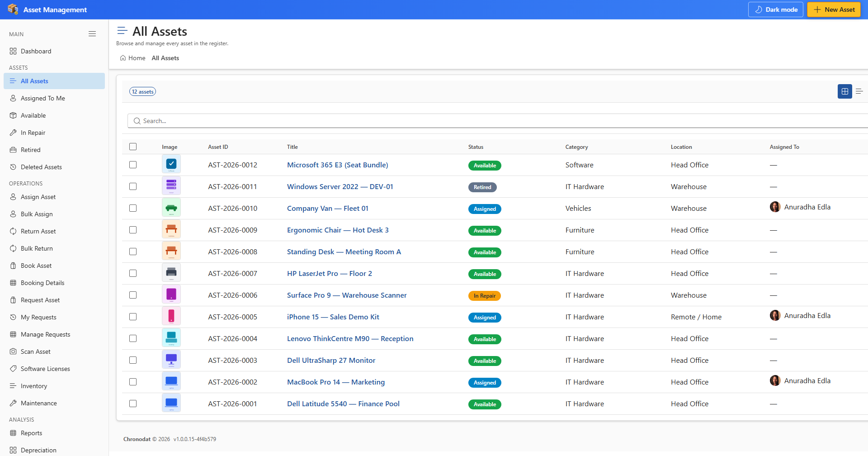
Task: Switch to list view icon
Action: 859,91
